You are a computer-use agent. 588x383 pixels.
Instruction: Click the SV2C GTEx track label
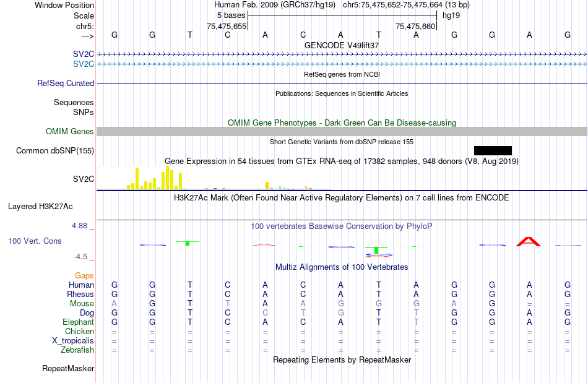[x=84, y=179]
